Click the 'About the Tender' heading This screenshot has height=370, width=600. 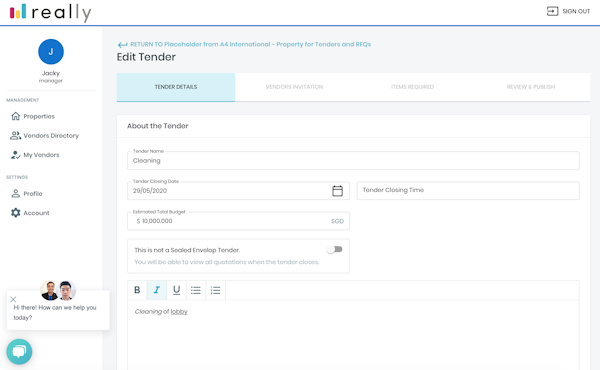[x=158, y=126]
